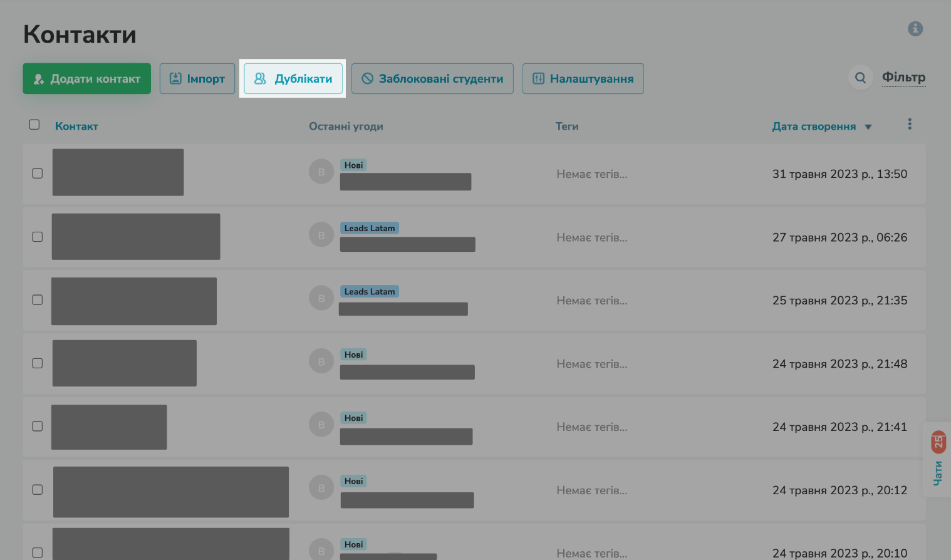The image size is (951, 560).
Task: Click the avatar in the first row
Action: [x=321, y=172]
